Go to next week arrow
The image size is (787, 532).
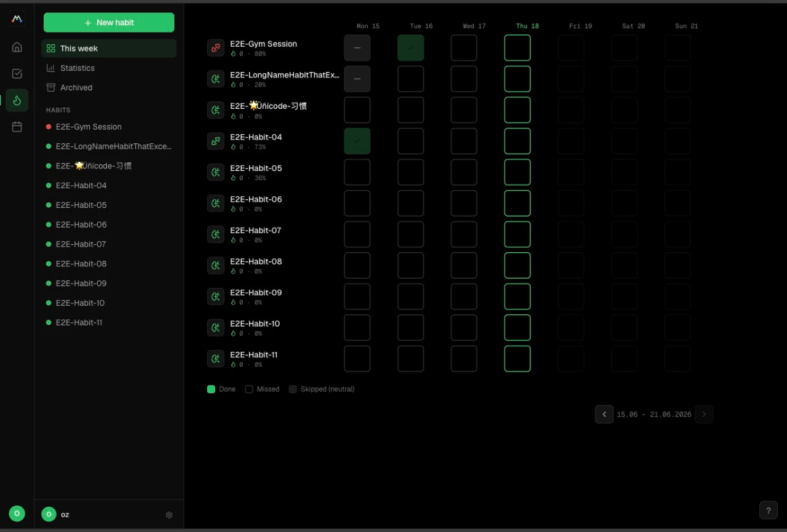(x=704, y=414)
